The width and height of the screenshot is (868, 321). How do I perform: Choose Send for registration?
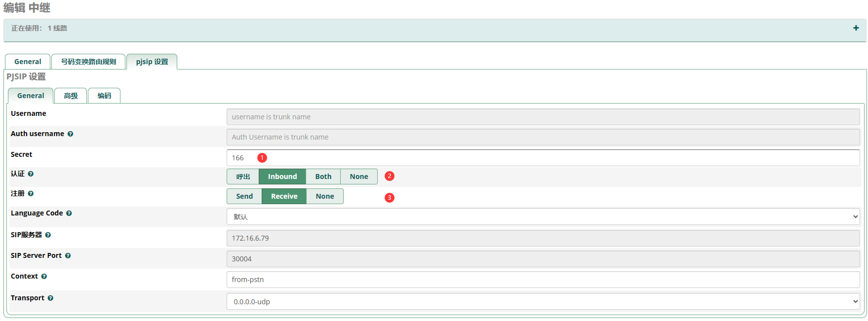coord(244,196)
